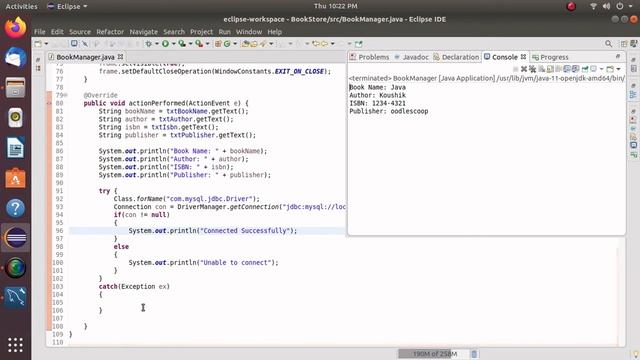This screenshot has height=360, width=640.
Task: Toggle console Scroll Lock
Action: pos(550,69)
